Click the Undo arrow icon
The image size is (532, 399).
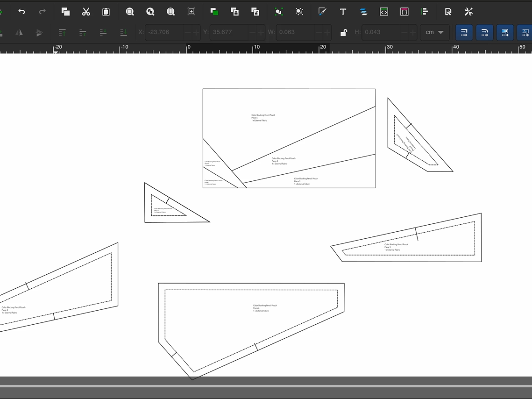[21, 12]
